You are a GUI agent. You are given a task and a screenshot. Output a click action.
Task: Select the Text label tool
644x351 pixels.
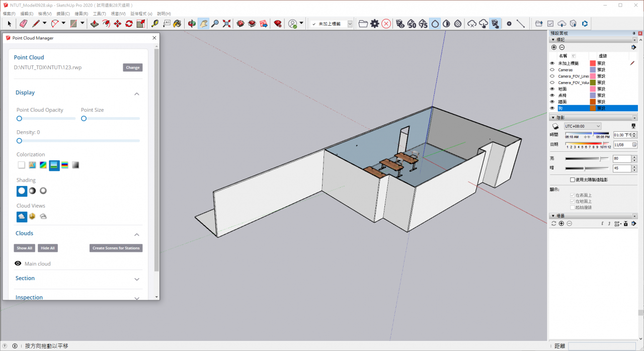pos(167,24)
